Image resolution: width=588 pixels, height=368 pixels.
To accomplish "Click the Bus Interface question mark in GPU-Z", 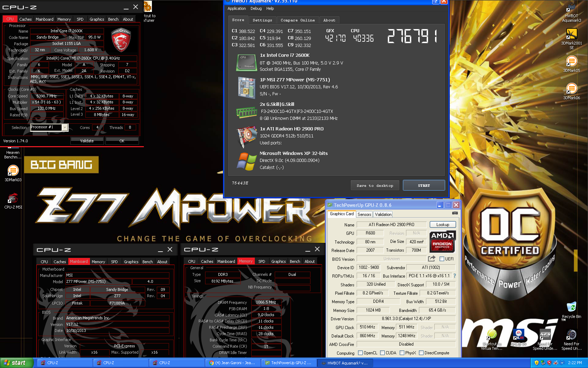I will [x=455, y=276].
